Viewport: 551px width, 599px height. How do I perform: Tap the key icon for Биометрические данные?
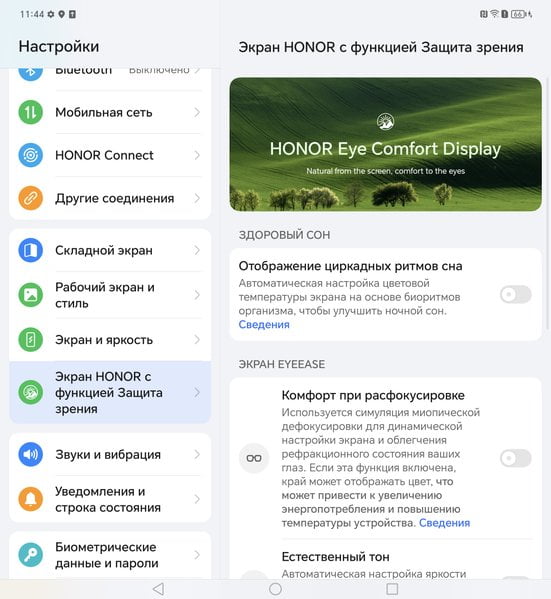31,555
